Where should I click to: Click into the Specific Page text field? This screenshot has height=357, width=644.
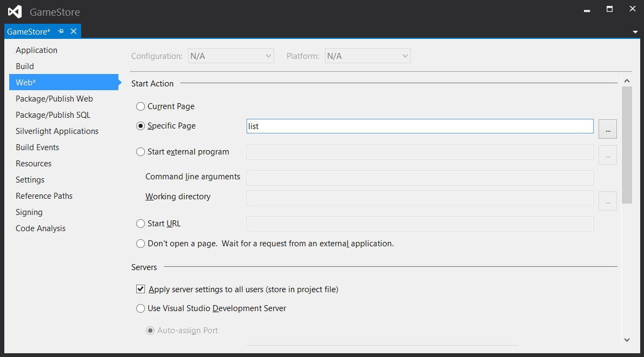(420, 126)
